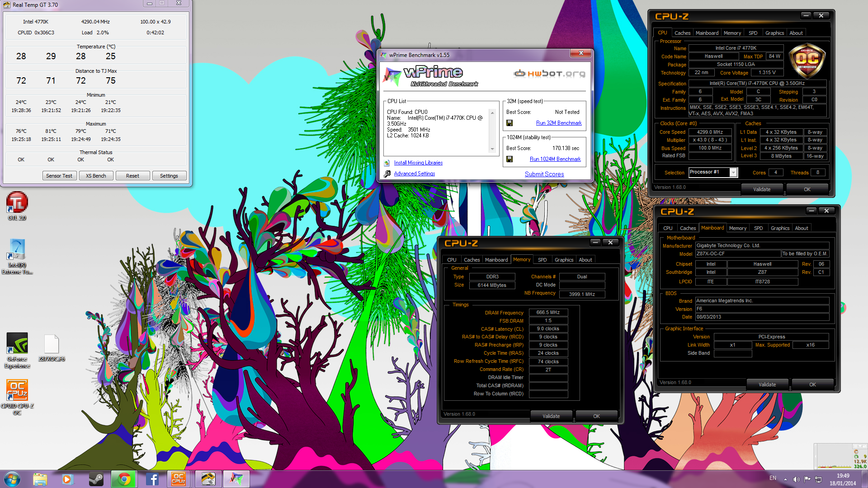Switch to Google Chrome on the taskbar

(124, 479)
